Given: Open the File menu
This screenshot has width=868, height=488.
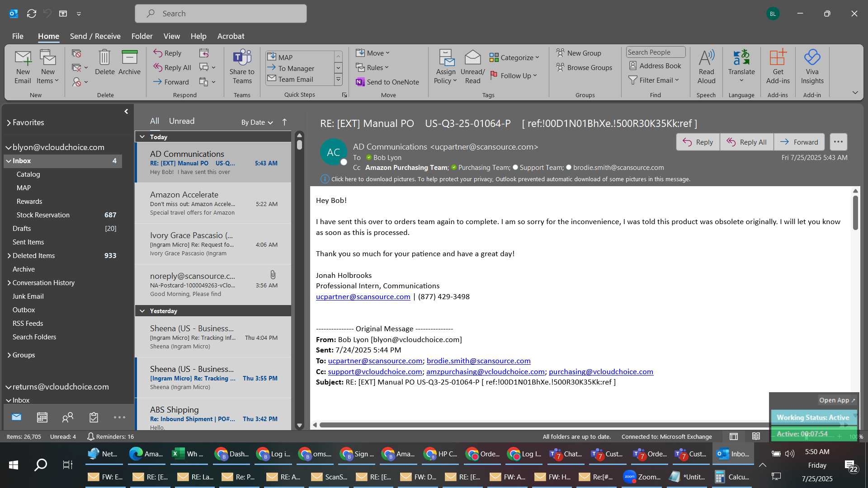Looking at the screenshot, I should point(18,36).
